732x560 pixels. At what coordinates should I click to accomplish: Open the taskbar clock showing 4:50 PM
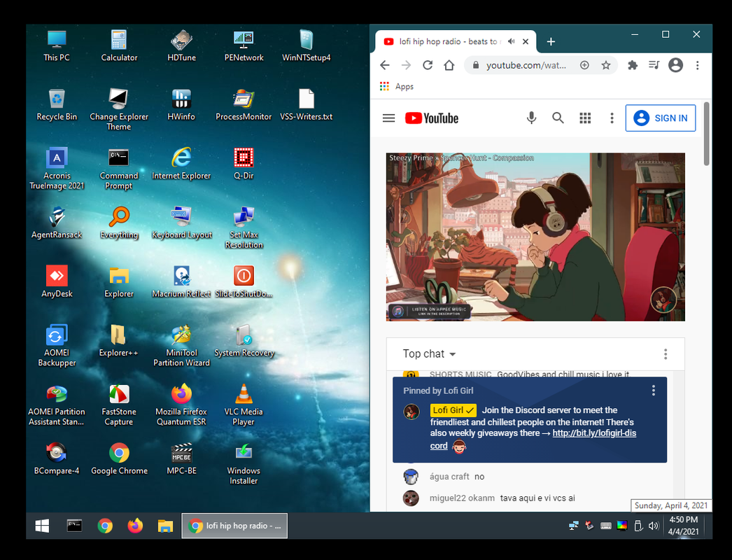point(684,526)
